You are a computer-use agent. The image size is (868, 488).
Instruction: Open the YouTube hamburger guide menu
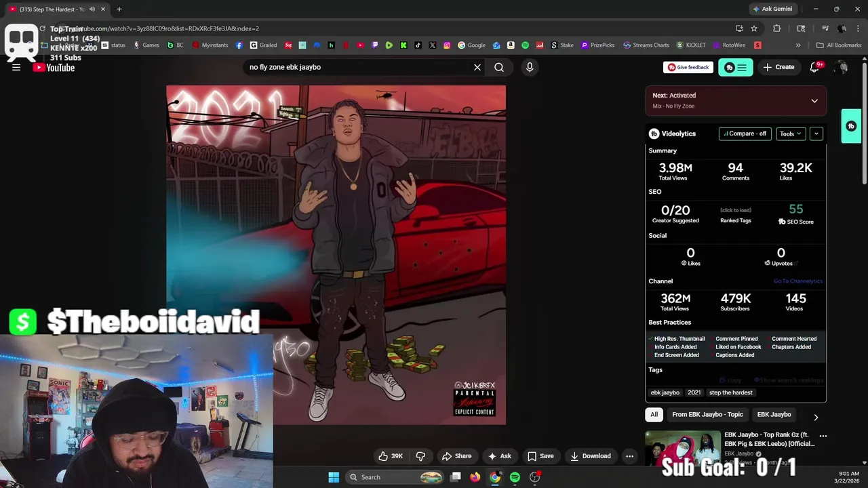click(16, 67)
